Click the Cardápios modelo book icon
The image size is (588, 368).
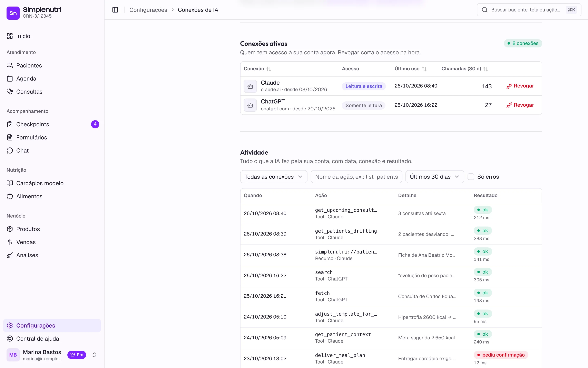coord(10,183)
